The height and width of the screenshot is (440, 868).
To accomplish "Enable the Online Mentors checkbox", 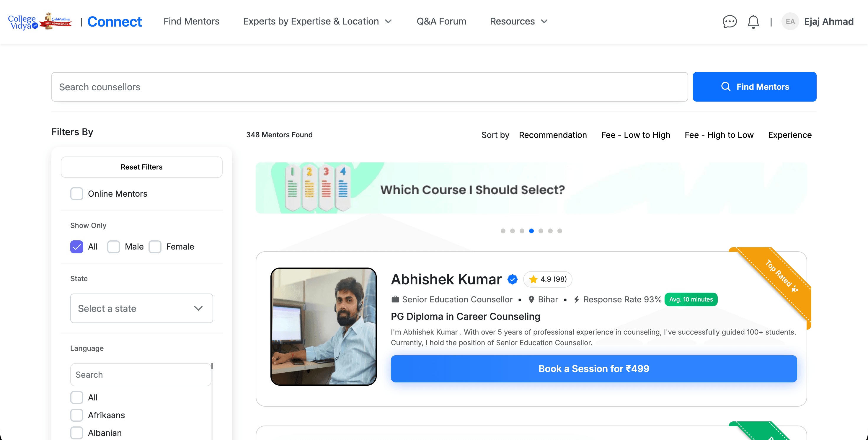I will 77,194.
